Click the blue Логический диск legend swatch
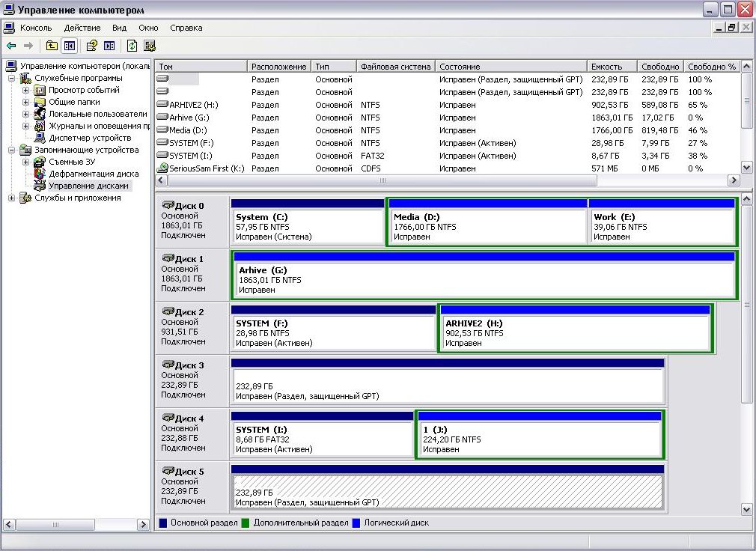The width and height of the screenshot is (756, 551). 356,523
